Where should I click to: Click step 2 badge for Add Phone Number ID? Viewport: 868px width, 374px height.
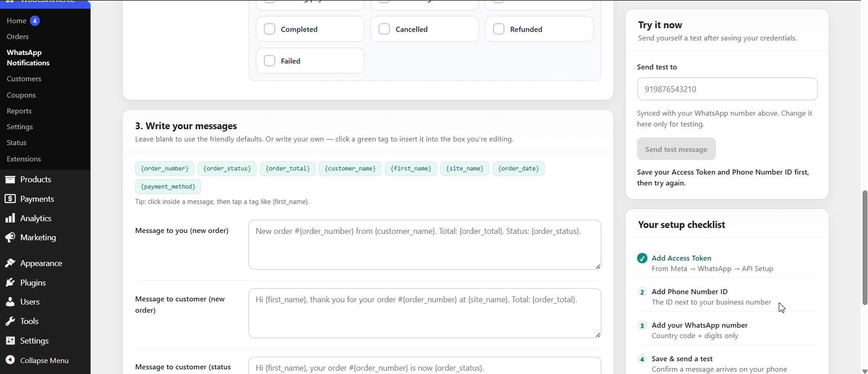pos(642,292)
